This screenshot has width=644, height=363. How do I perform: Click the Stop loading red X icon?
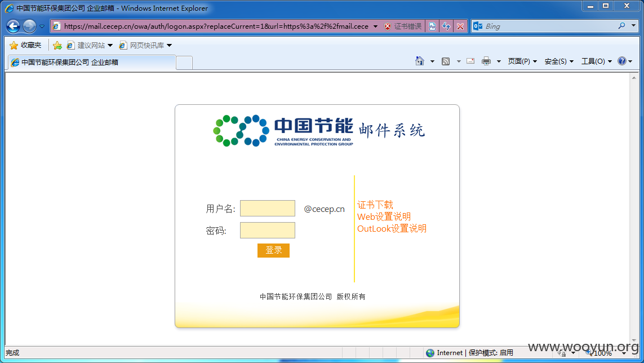click(460, 26)
